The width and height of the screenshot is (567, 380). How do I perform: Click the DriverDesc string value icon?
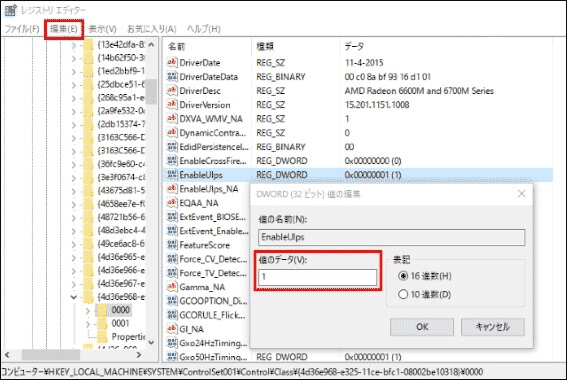click(172, 91)
